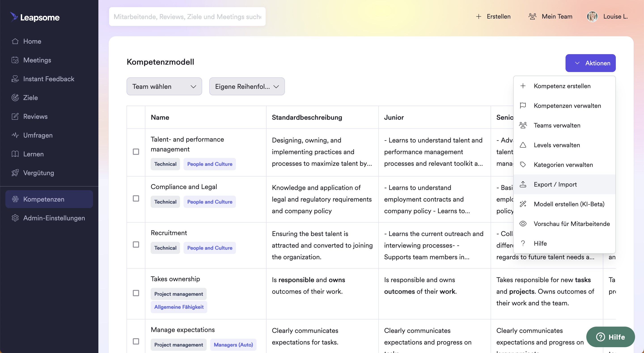Focus the Mitarbeitende search field
This screenshot has width=644, height=353.
(x=187, y=17)
